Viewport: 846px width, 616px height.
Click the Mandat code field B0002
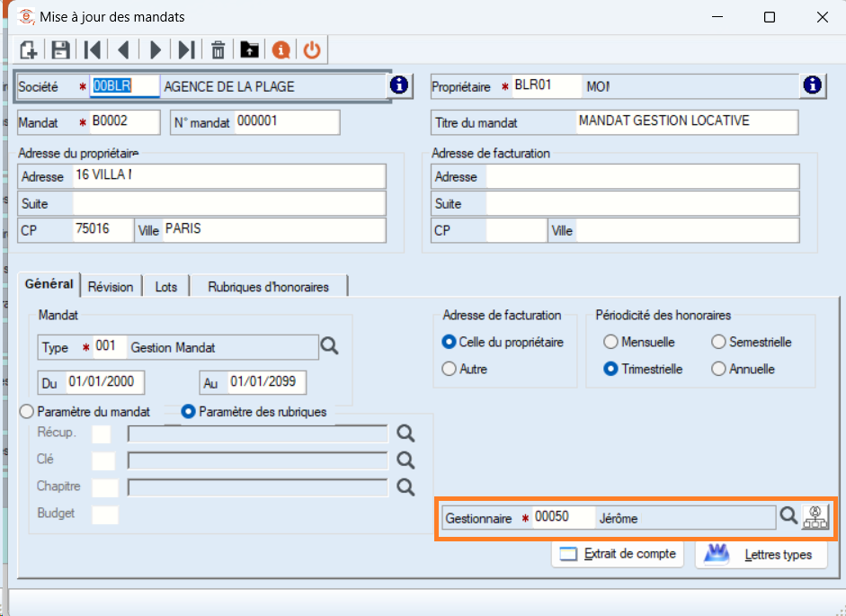tap(125, 122)
